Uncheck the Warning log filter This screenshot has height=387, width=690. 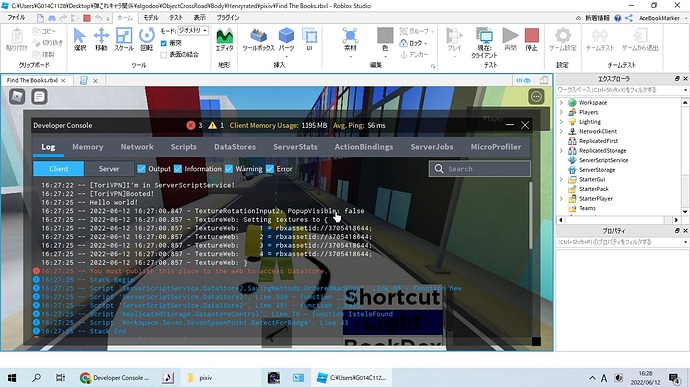click(x=229, y=169)
